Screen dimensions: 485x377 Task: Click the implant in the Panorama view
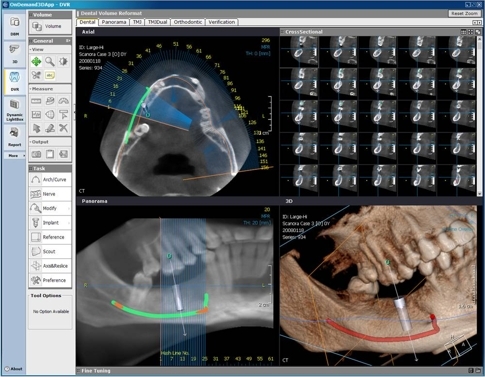[x=179, y=298]
